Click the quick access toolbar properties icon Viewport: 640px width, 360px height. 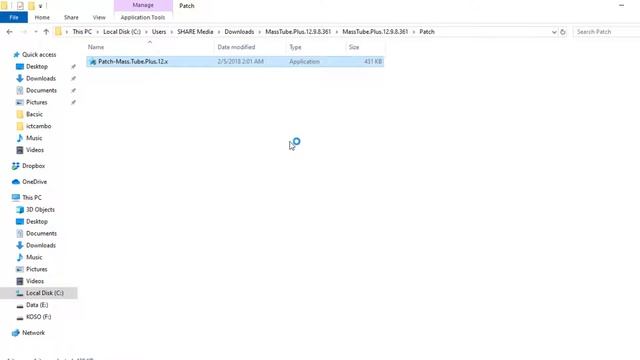pyautogui.click(x=20, y=6)
